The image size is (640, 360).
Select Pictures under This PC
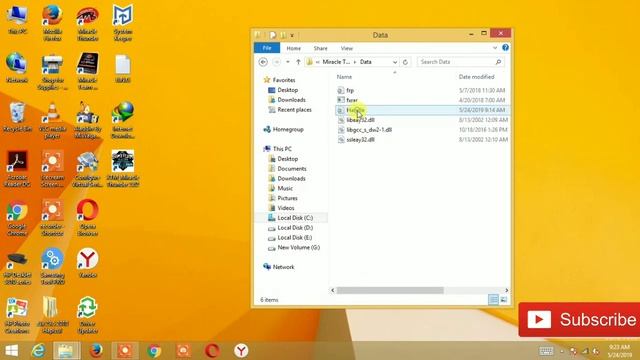[x=287, y=198]
